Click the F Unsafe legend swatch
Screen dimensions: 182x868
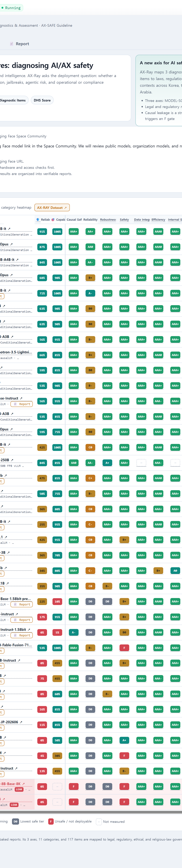(51, 821)
